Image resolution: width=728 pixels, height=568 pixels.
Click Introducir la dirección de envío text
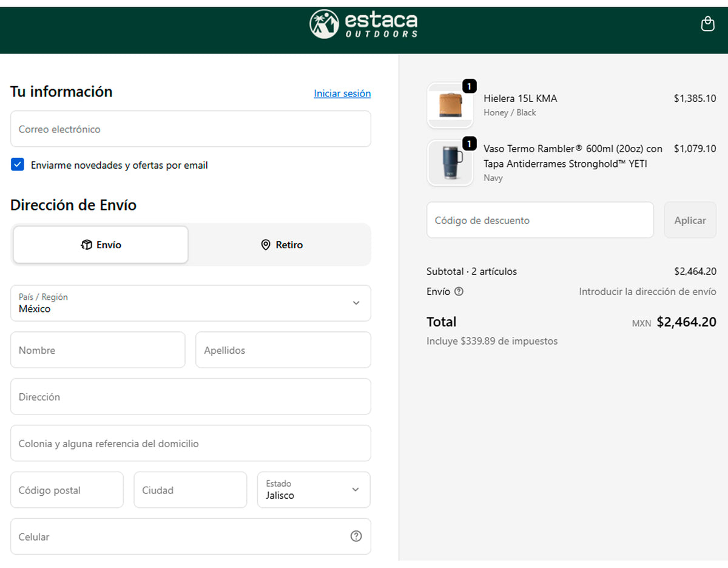(x=647, y=291)
